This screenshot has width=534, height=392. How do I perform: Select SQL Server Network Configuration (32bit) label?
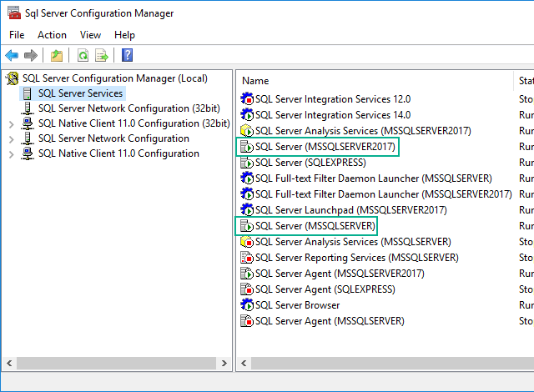click(128, 108)
